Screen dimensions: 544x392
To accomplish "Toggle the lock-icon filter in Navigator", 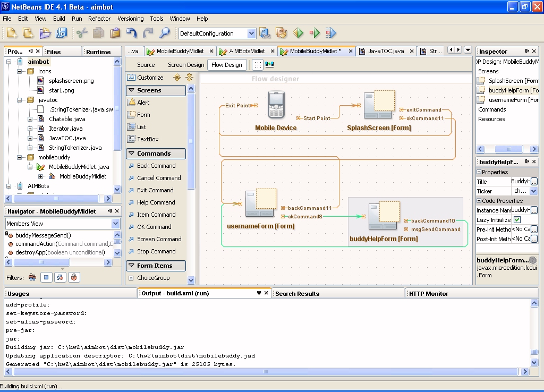I will [x=74, y=277].
